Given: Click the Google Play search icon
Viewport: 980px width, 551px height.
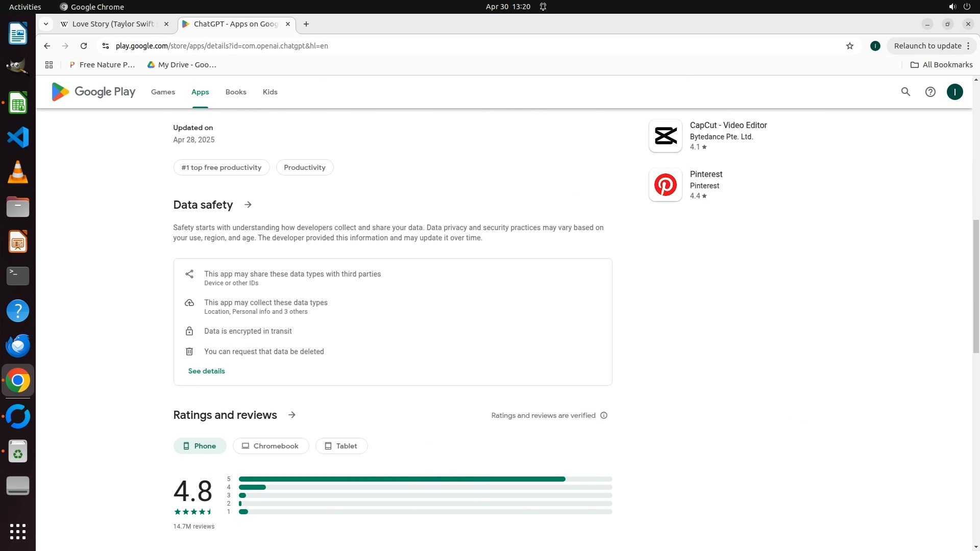Looking at the screenshot, I should [x=905, y=92].
